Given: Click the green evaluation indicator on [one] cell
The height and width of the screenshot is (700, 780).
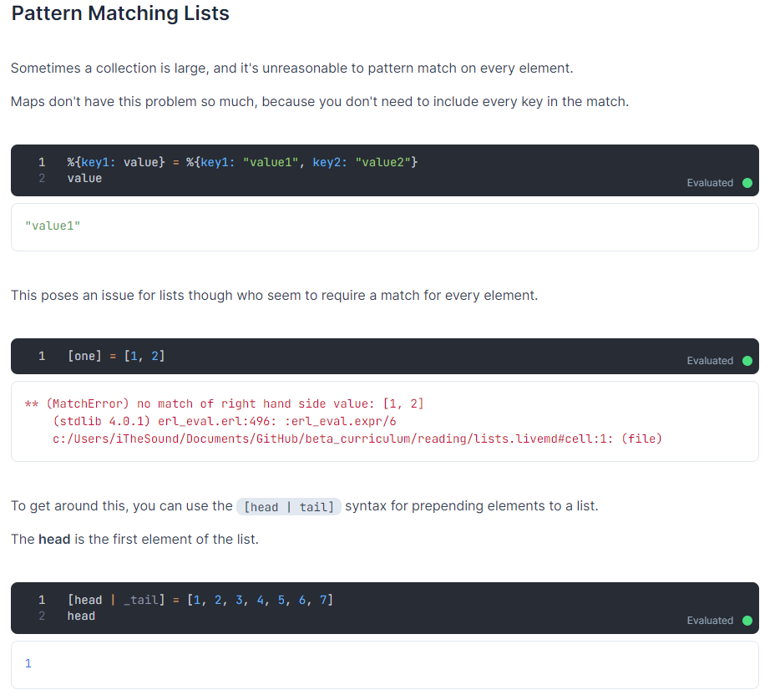Looking at the screenshot, I should click(747, 361).
